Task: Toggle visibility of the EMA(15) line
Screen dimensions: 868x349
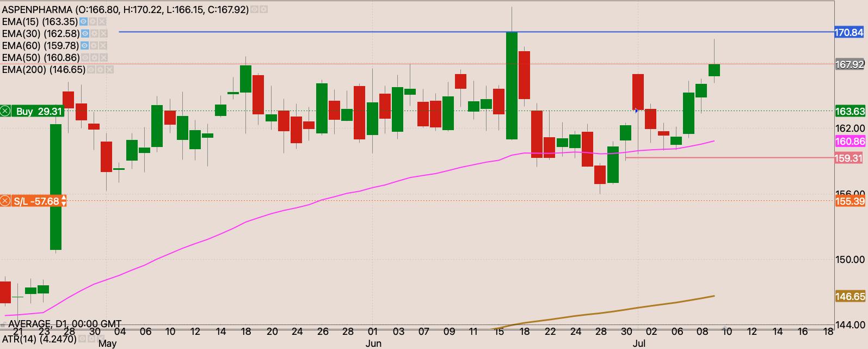Action: point(83,22)
